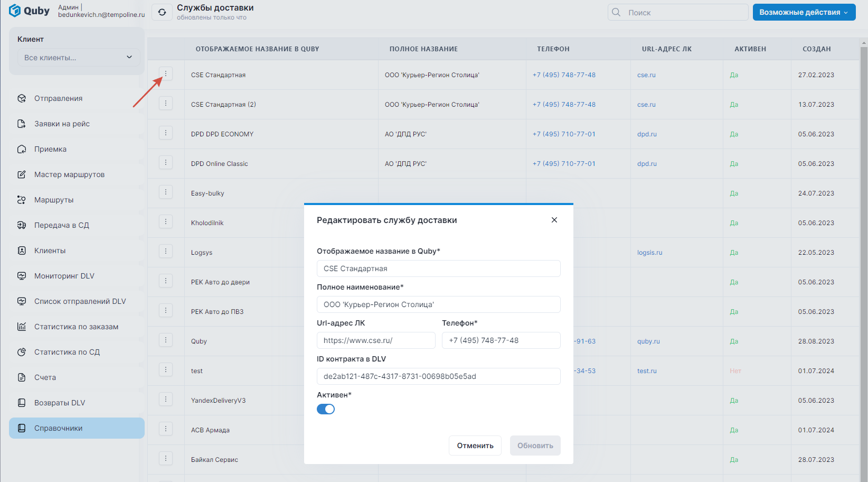Open Мастер маршрутов
This screenshot has height=482, width=868.
(x=77, y=174)
